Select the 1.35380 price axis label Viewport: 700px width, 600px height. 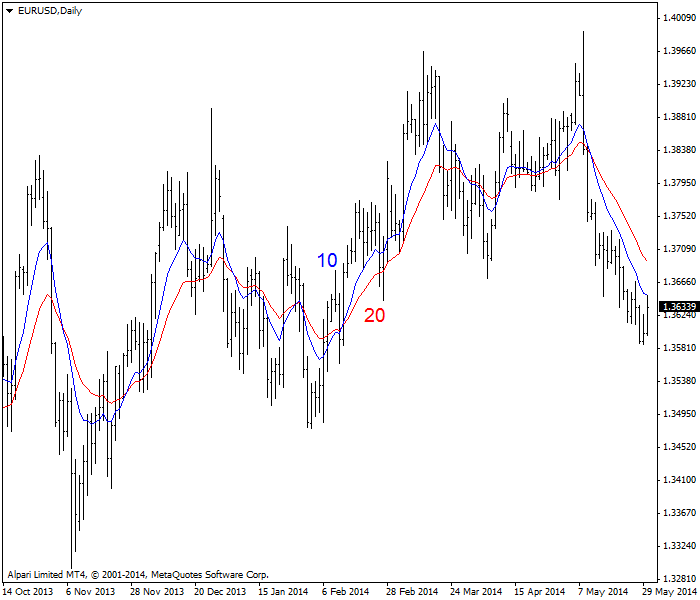(x=679, y=381)
